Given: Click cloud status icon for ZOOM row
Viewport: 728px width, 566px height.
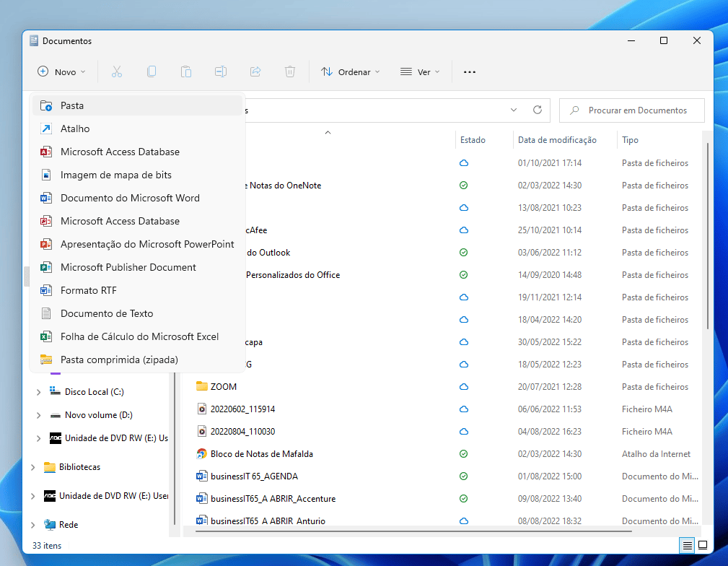Looking at the screenshot, I should (463, 387).
